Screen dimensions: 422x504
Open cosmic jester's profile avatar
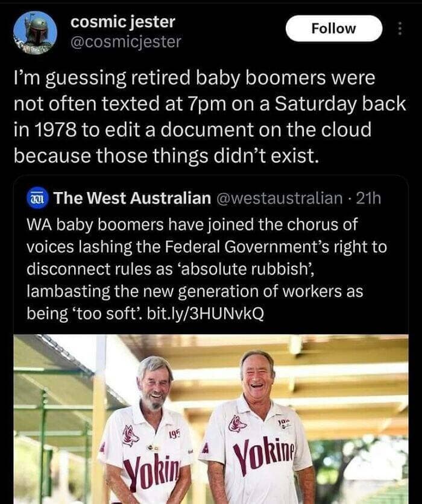point(35,32)
